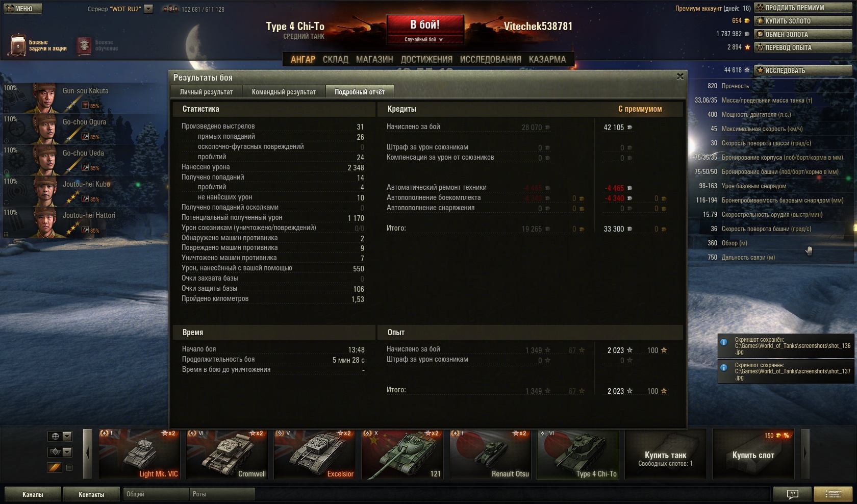Click the Нанесено урона value 2 348
Image resolution: width=857 pixels, height=504 pixels.
coord(356,167)
